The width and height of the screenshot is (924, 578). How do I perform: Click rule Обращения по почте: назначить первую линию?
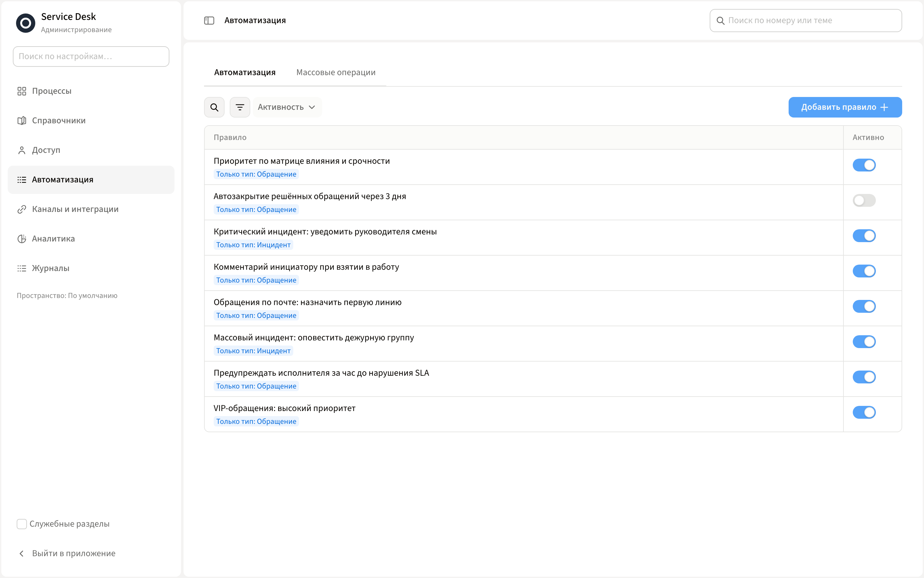(307, 302)
